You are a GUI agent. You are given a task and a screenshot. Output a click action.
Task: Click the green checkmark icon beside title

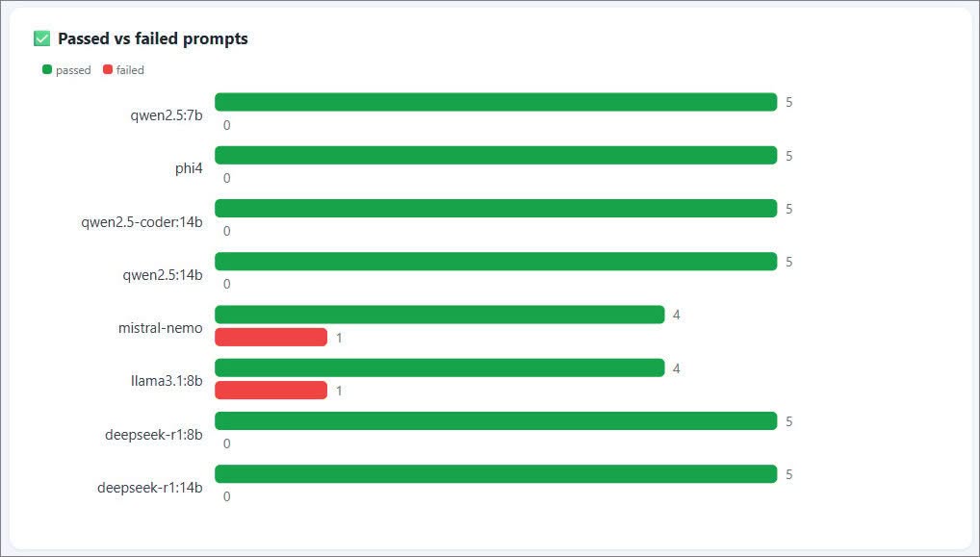(x=41, y=38)
